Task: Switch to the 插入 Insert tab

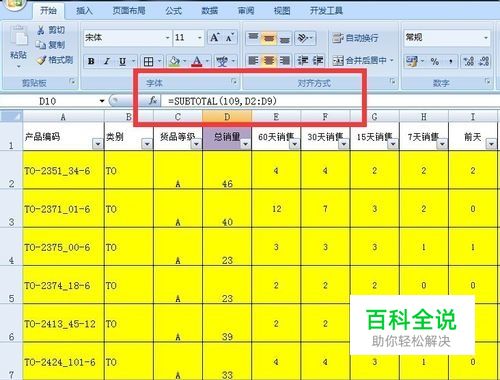Action: (84, 11)
